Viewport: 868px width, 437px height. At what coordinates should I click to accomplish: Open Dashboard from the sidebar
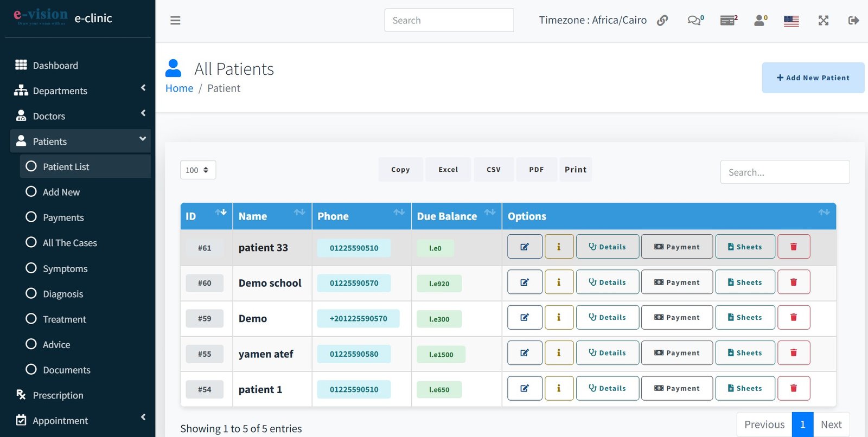55,65
